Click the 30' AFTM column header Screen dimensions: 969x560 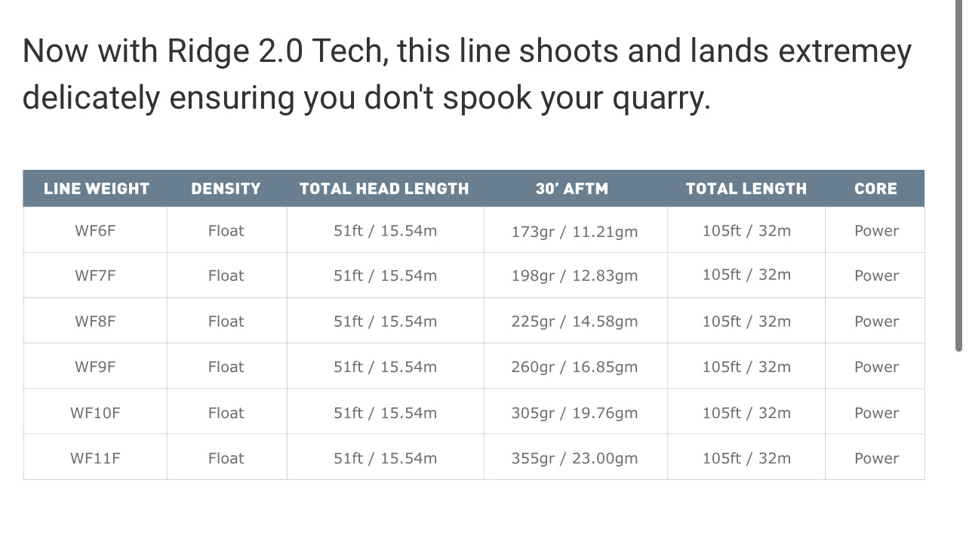tap(572, 189)
